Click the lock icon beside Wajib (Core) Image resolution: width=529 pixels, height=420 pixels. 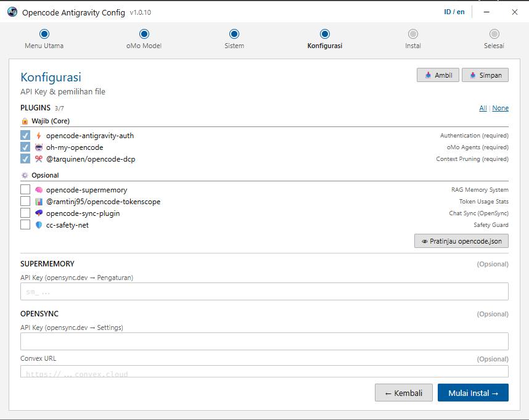click(x=25, y=121)
